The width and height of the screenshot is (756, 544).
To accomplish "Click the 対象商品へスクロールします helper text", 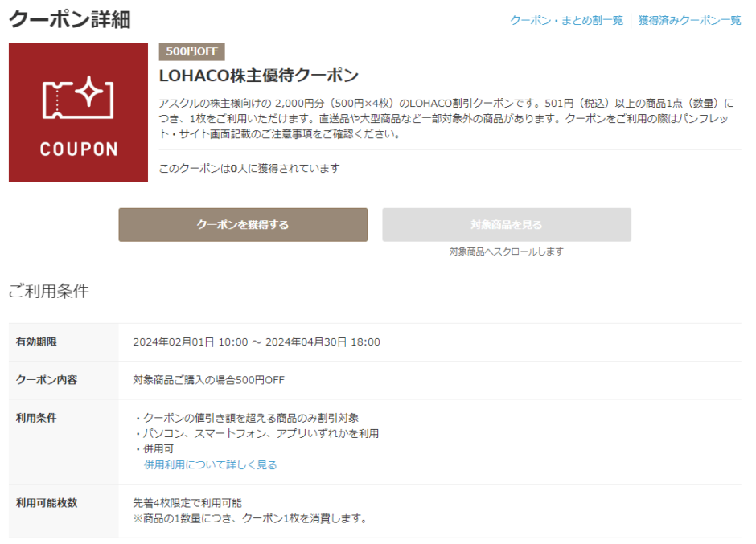I will (x=507, y=251).
